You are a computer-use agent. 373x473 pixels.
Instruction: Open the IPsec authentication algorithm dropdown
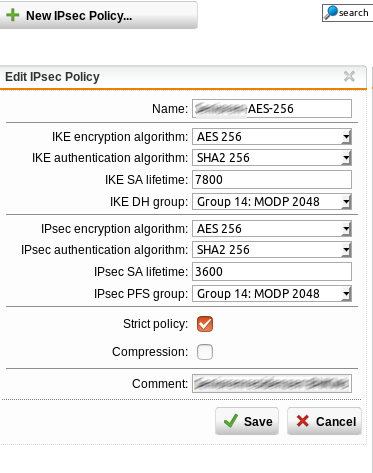(272, 250)
